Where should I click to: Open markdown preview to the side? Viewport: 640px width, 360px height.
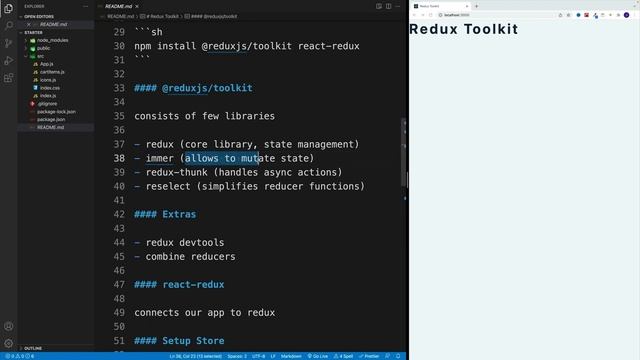point(379,7)
